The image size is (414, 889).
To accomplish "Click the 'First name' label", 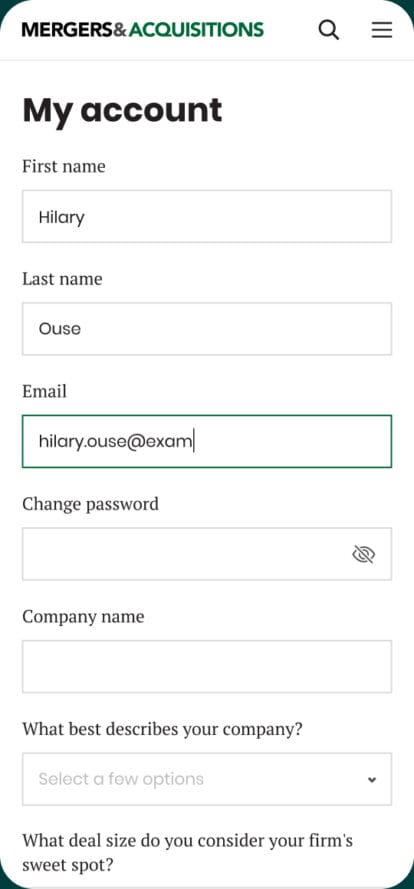I will tap(64, 167).
